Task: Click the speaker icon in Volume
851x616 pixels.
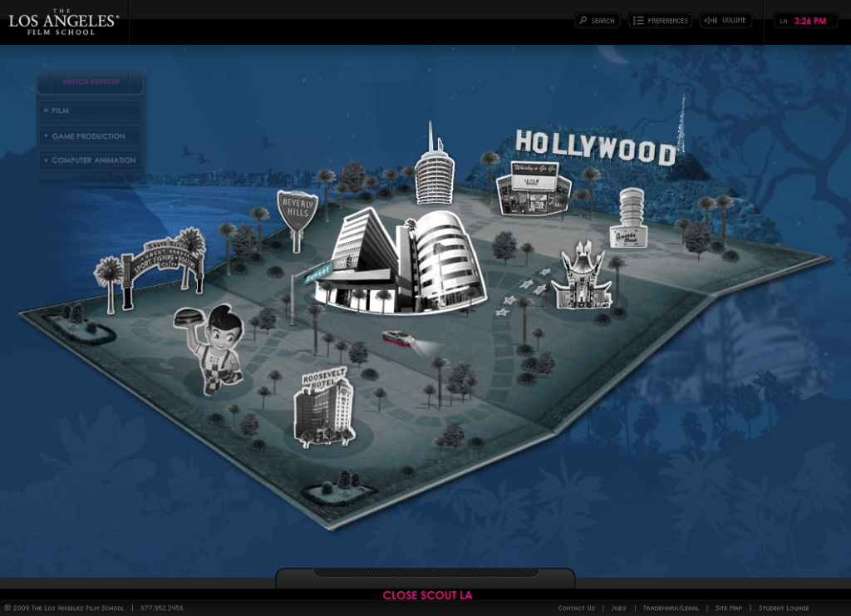Action: point(711,20)
